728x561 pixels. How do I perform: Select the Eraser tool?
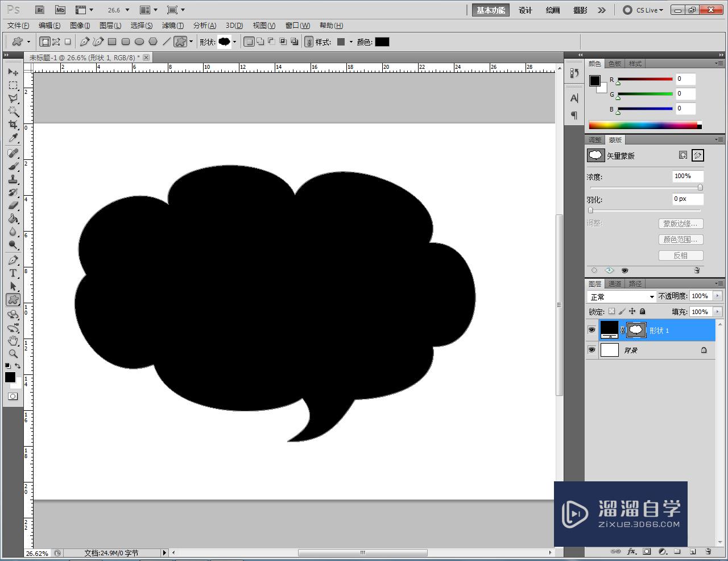point(13,206)
